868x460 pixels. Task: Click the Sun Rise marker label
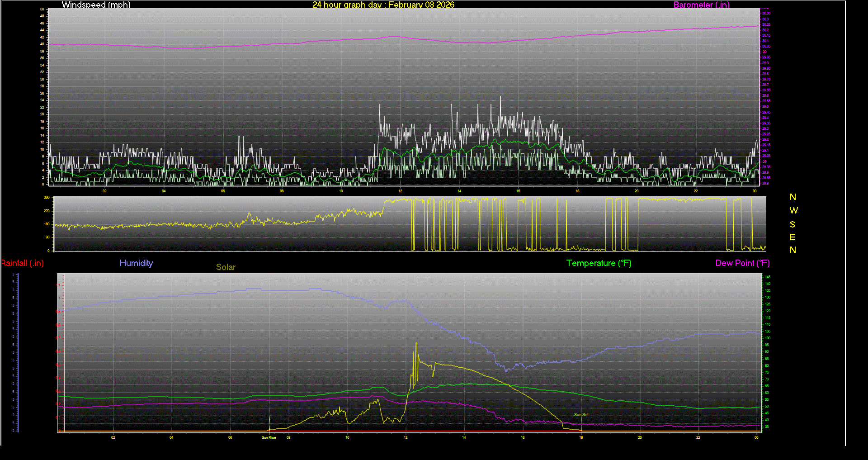(269, 437)
